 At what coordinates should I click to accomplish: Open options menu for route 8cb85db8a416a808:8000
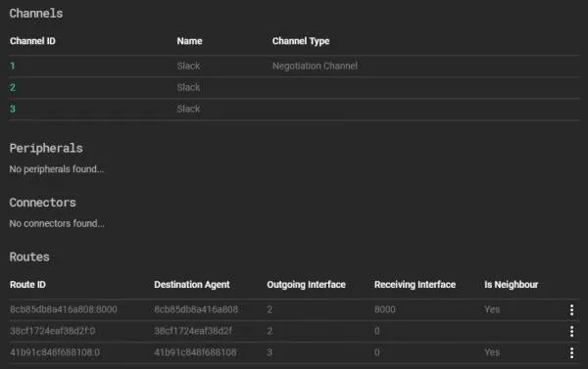[571, 310]
